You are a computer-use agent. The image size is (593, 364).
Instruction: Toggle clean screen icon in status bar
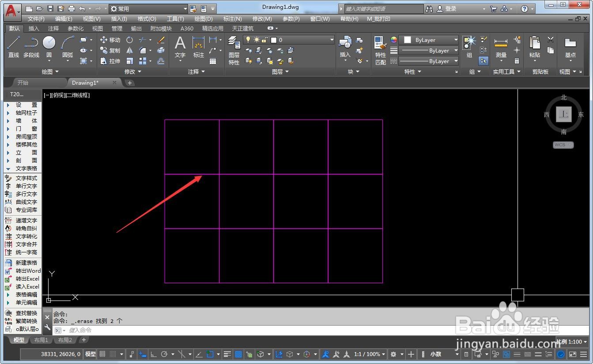573,354
